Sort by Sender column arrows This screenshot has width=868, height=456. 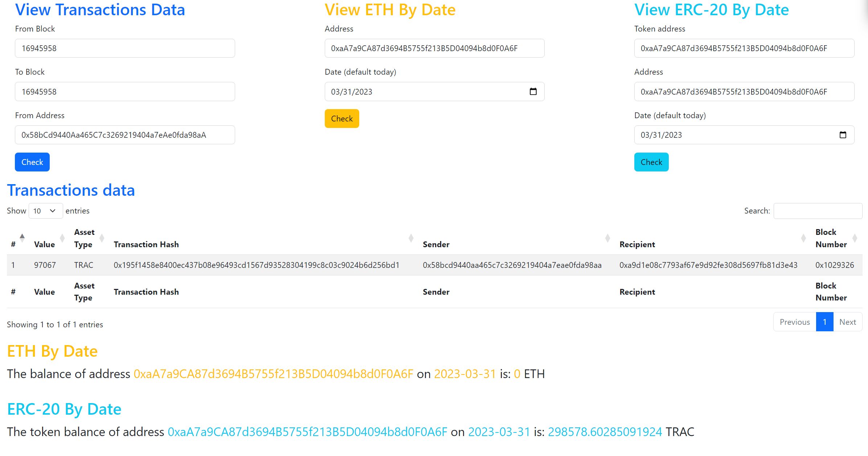(x=607, y=238)
